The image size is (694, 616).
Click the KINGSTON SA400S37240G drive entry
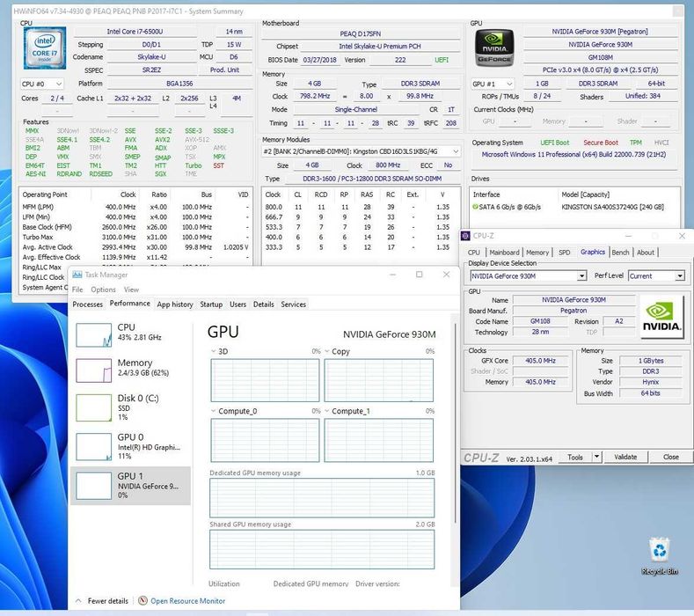pyautogui.click(x=612, y=207)
